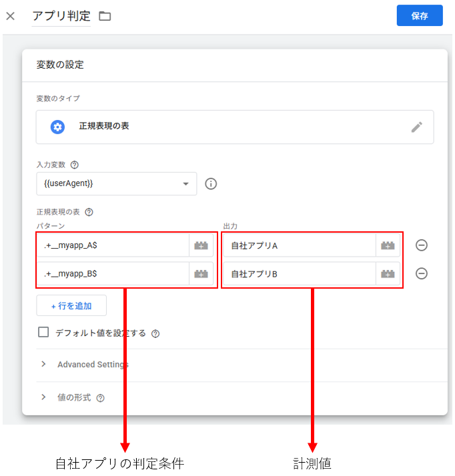Screen dimensions: 455x476
Task: Insert variable in the .+__myapp_A$ pattern field
Action: pyautogui.click(x=201, y=245)
